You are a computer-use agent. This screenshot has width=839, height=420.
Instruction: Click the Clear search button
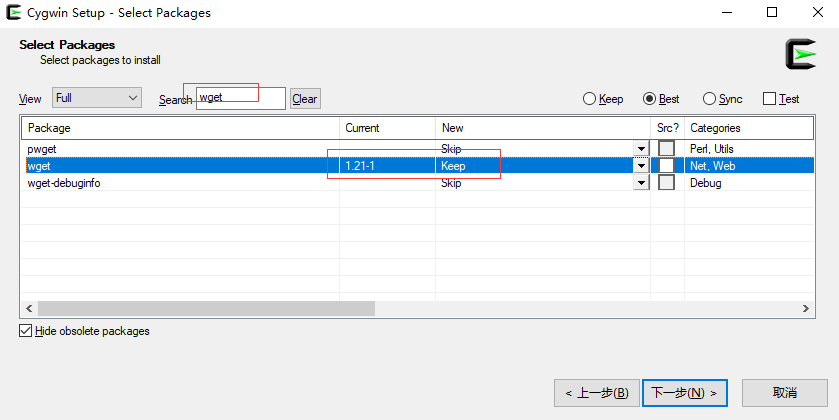coord(305,99)
